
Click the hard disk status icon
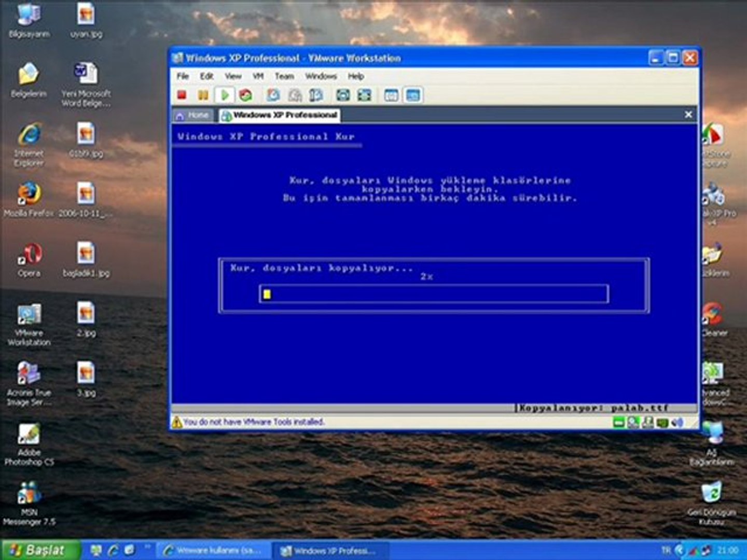tap(618, 423)
